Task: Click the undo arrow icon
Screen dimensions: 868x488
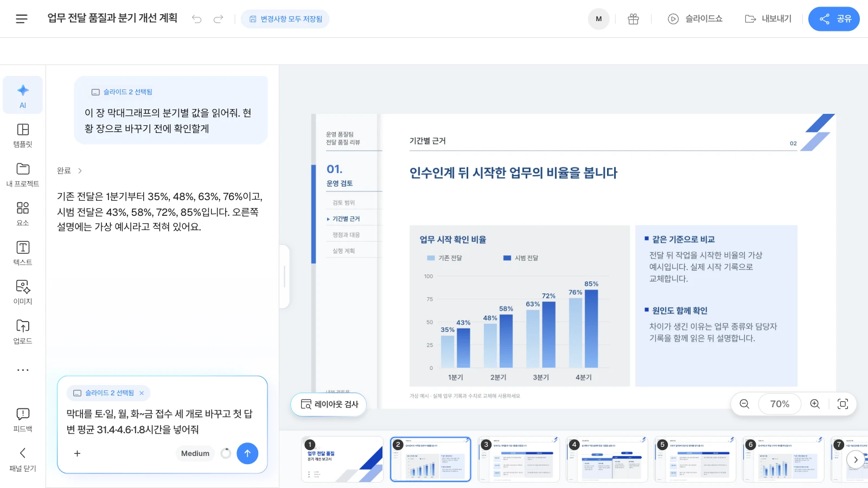Action: [x=196, y=19]
